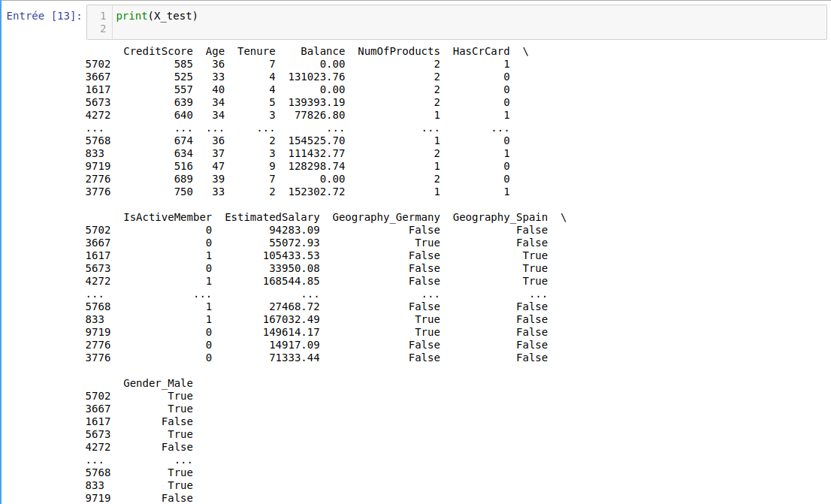This screenshot has width=831, height=504.
Task: Click the balance value 131023.76
Action: tap(316, 77)
